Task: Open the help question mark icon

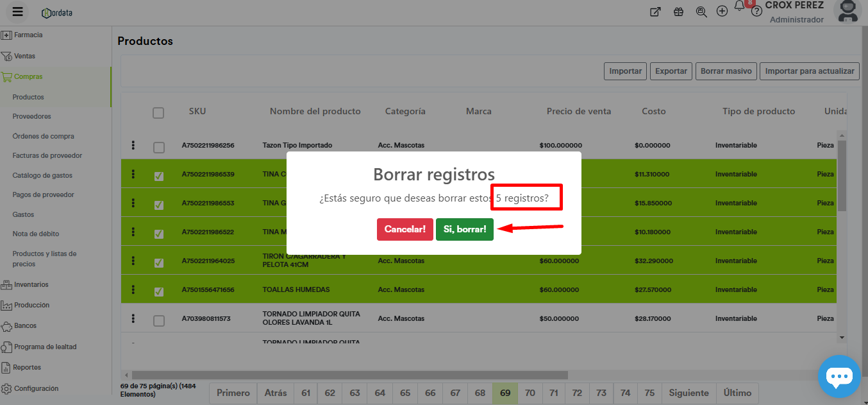Action: (x=756, y=12)
